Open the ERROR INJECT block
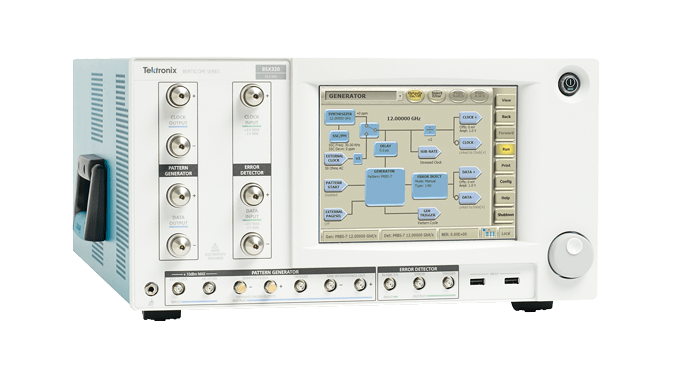The height and width of the screenshot is (372, 675). point(430,186)
